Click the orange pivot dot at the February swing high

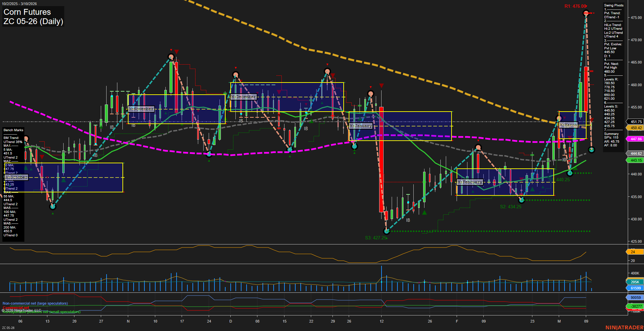coord(479,147)
